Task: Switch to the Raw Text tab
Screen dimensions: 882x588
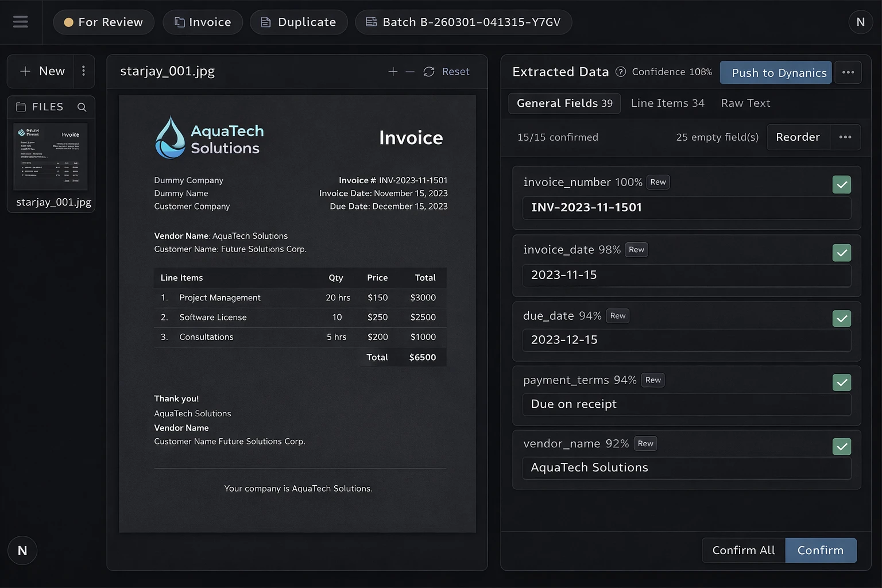Action: pyautogui.click(x=745, y=103)
